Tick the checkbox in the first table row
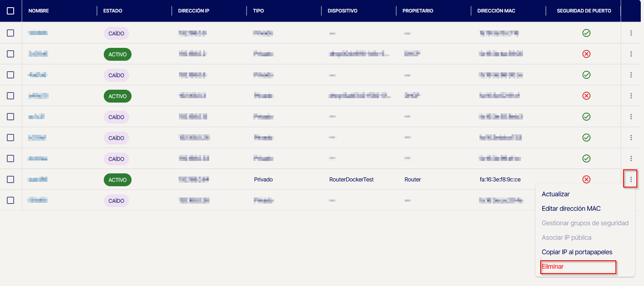644x286 pixels. (11, 33)
